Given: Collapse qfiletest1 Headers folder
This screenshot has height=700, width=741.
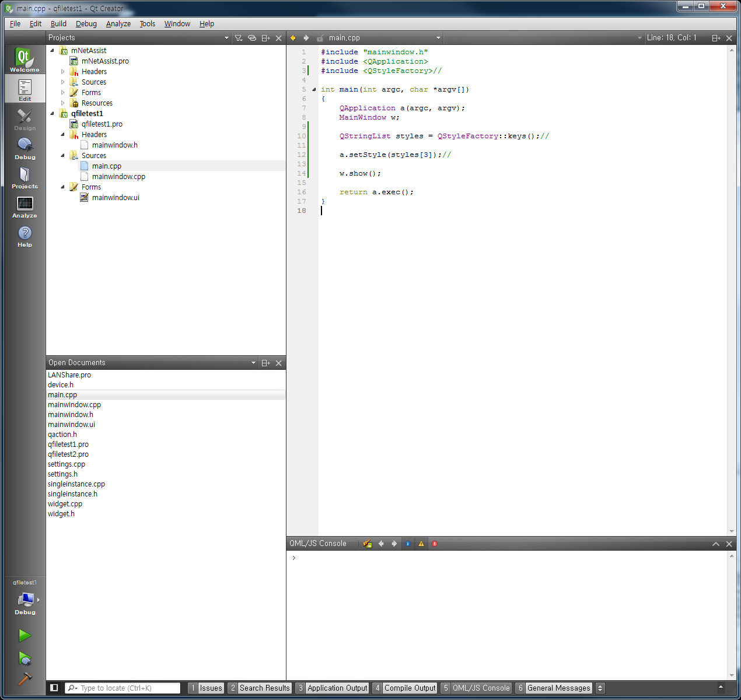Looking at the screenshot, I should tap(63, 135).
